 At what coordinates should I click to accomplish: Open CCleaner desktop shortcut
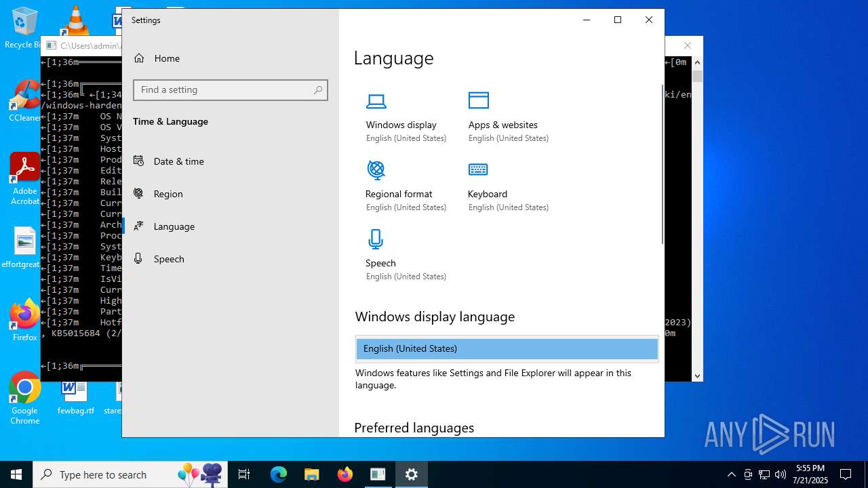24,102
